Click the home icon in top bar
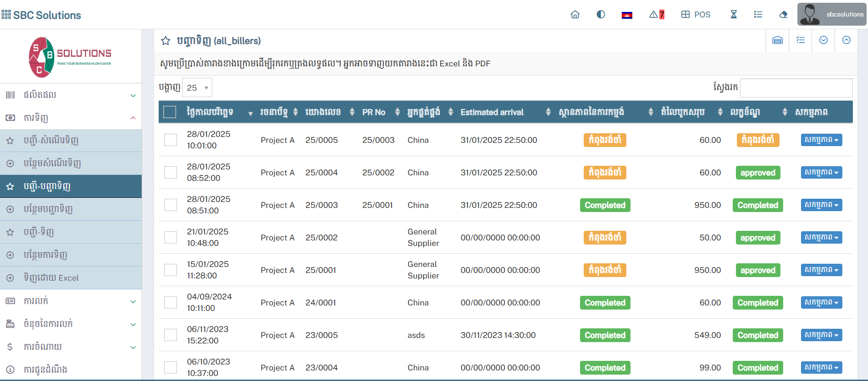The image size is (868, 381). 575,15
